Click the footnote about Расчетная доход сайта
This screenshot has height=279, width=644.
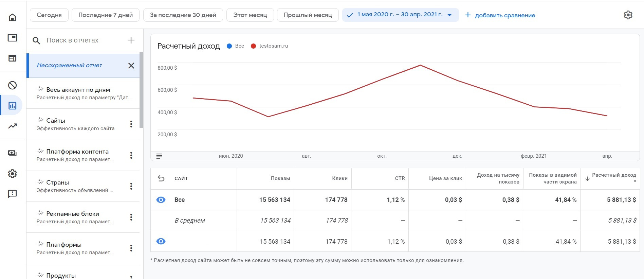tap(307, 260)
